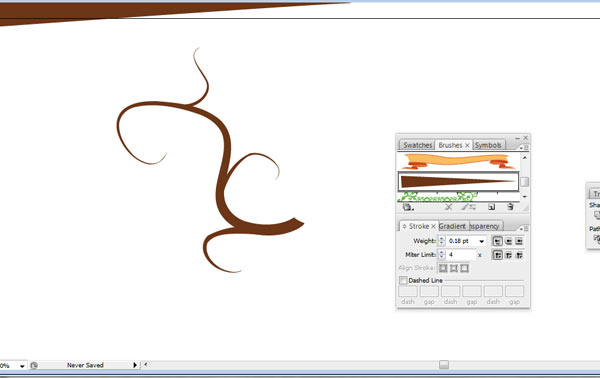Click the Never Saved status text
This screenshot has height=378, width=600.
(85, 365)
